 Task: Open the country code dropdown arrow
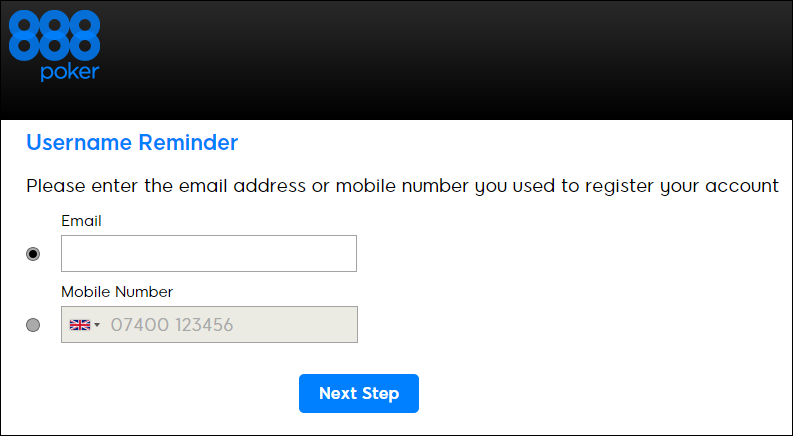pyautogui.click(x=97, y=326)
